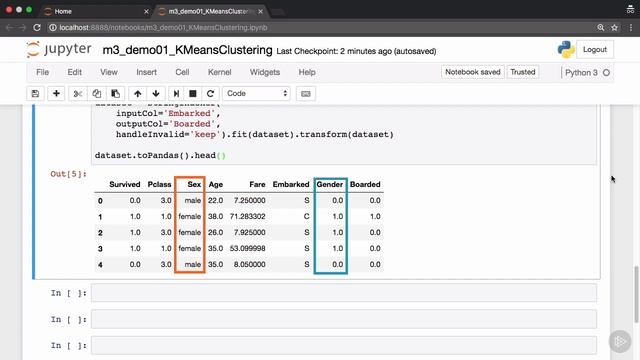Open the File menu

[x=42, y=72]
